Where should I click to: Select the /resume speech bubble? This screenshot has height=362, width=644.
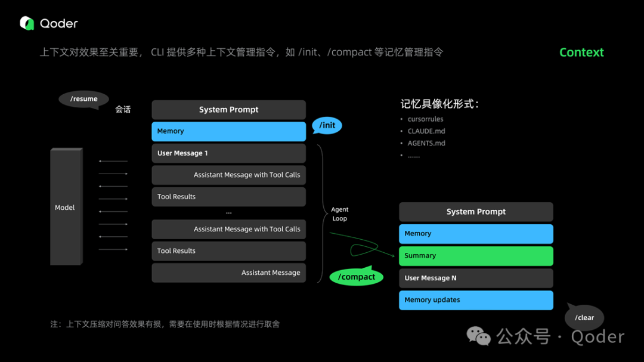tap(83, 99)
